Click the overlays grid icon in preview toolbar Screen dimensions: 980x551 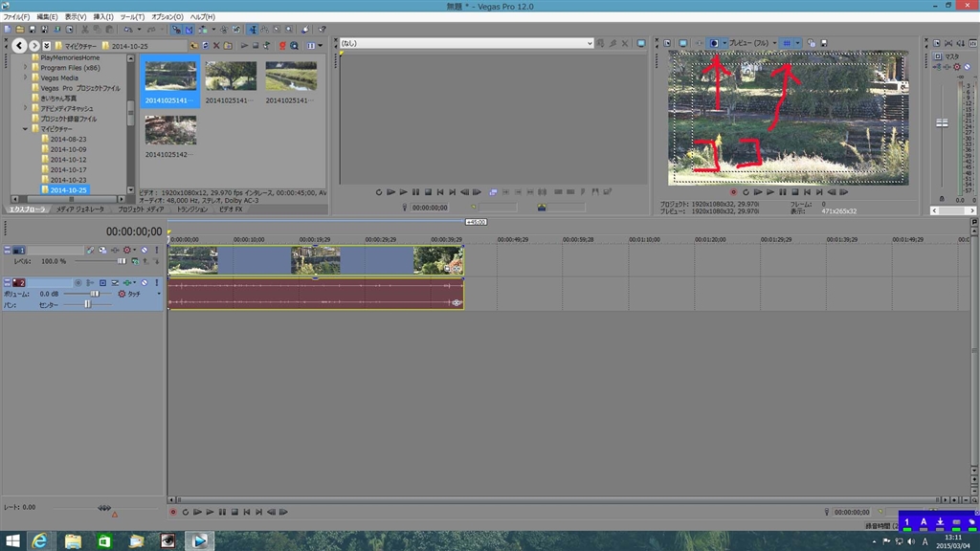(787, 43)
